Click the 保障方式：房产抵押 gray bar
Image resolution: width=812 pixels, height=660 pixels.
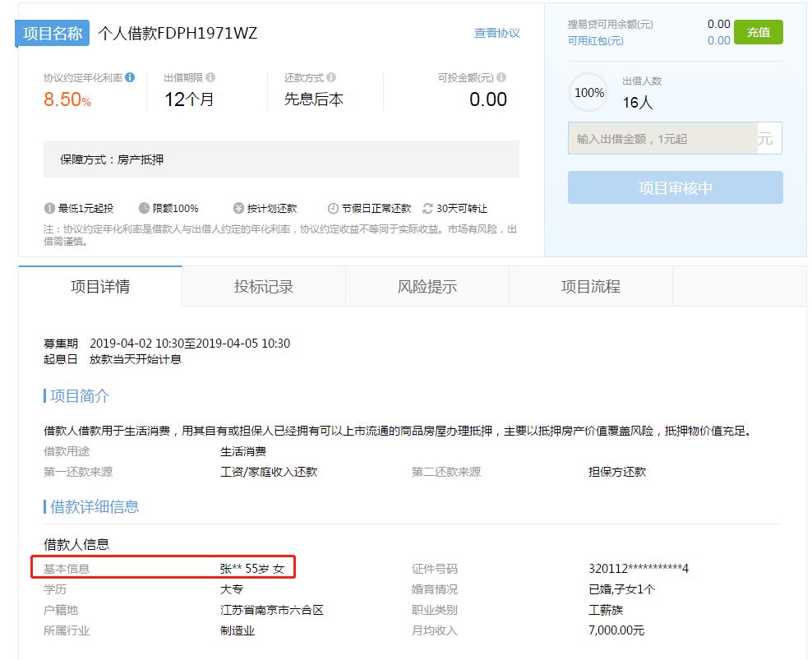(281, 159)
